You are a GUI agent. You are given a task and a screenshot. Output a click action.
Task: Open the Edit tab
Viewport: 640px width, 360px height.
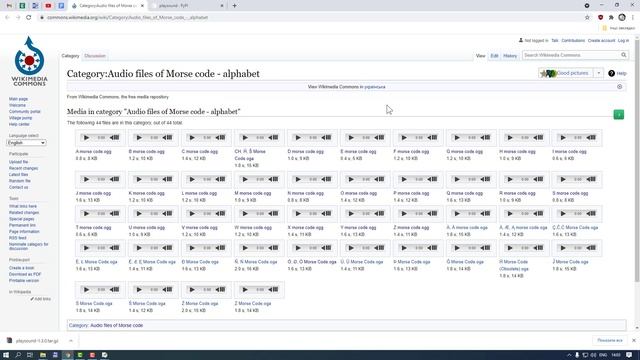494,56
